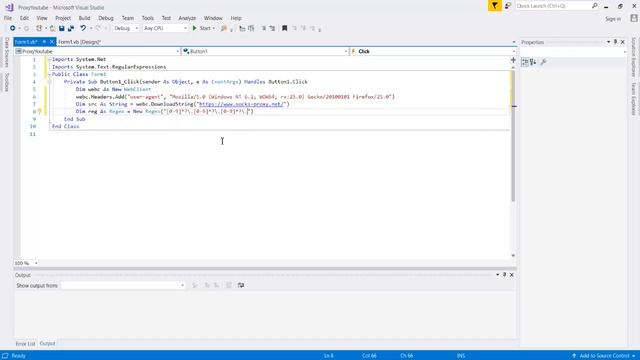This screenshot has width=640, height=360.
Task: Toggle auto hide pin on Output panel
Action: point(504,275)
